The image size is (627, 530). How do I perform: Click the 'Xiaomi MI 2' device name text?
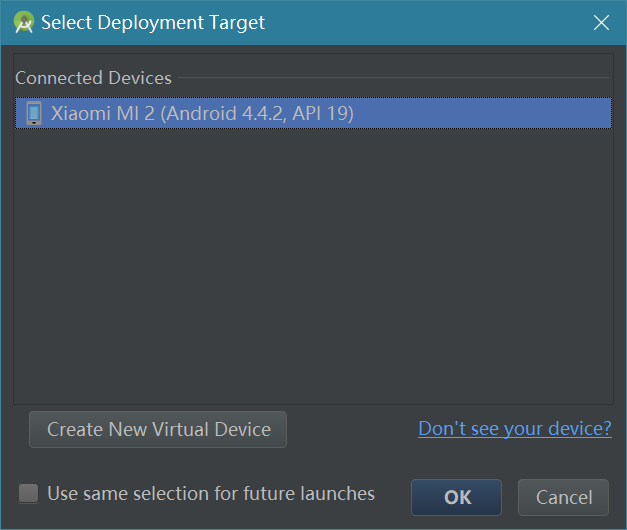pyautogui.click(x=102, y=113)
